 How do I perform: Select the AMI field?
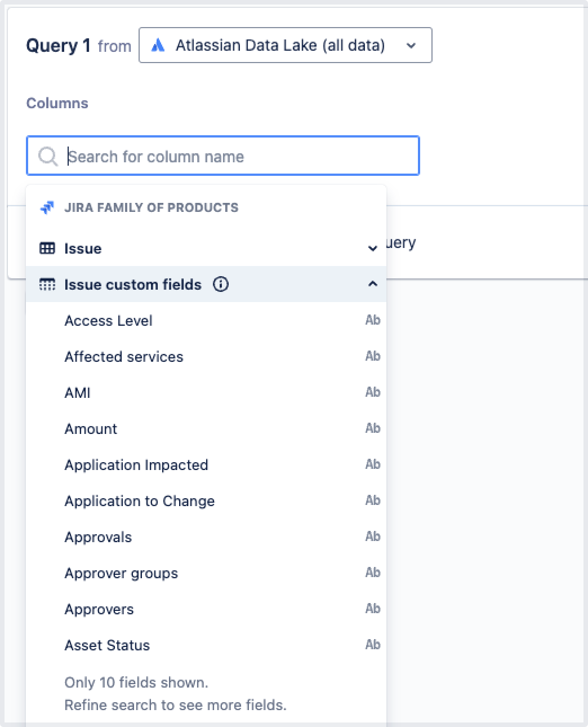pos(78,393)
